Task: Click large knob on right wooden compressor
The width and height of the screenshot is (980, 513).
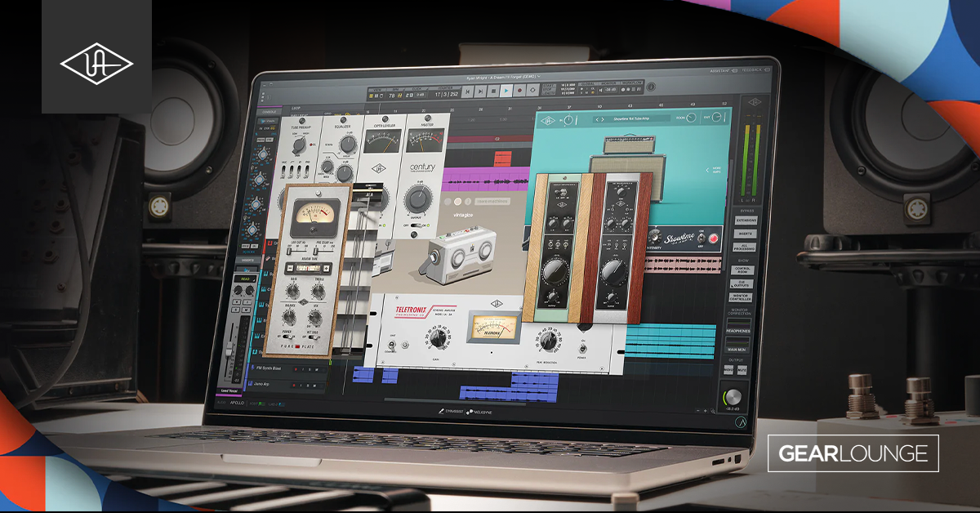Action: [x=615, y=271]
